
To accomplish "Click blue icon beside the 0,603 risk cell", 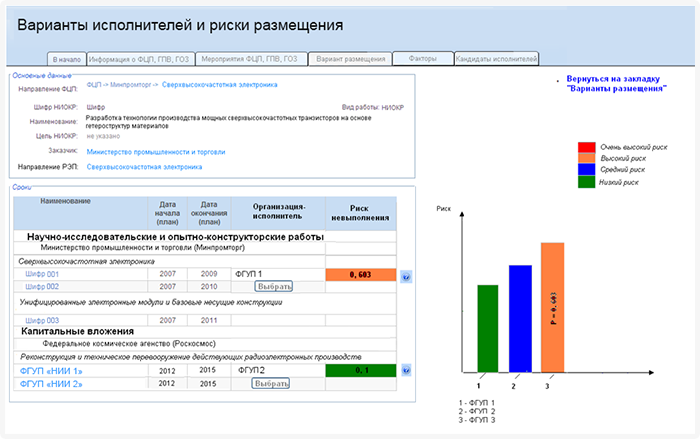I will tap(406, 275).
